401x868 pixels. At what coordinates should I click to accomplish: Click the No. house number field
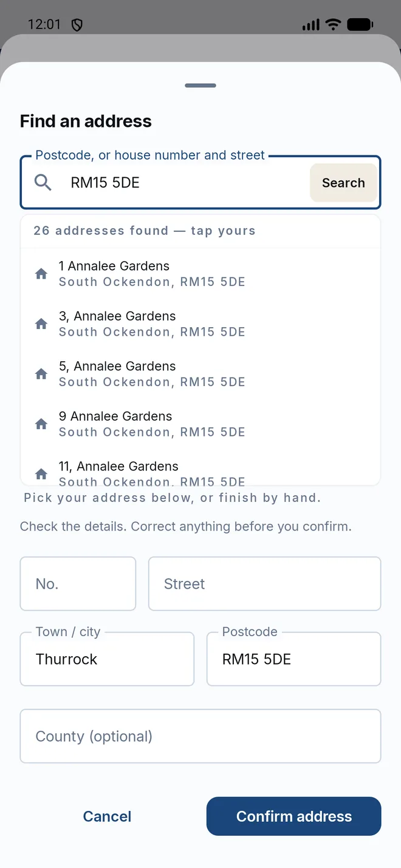(x=78, y=584)
